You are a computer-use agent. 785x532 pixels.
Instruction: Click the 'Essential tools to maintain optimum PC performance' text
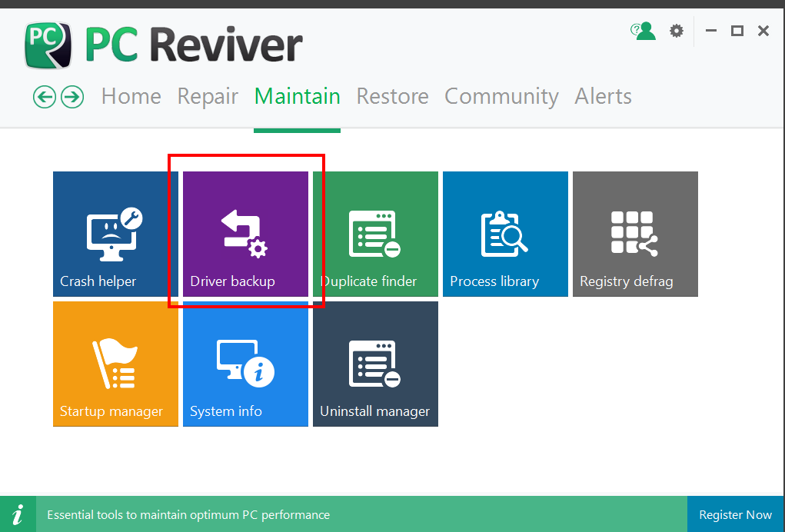coord(188,515)
